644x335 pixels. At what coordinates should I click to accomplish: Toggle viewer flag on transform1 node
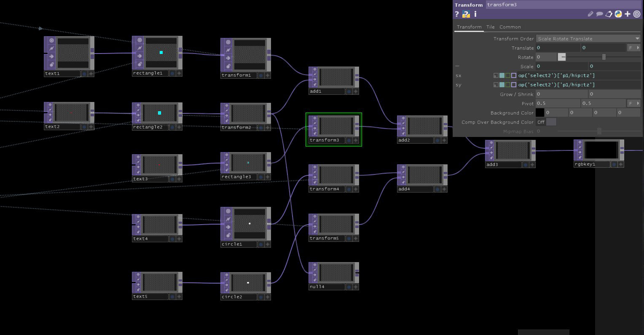pos(228,42)
